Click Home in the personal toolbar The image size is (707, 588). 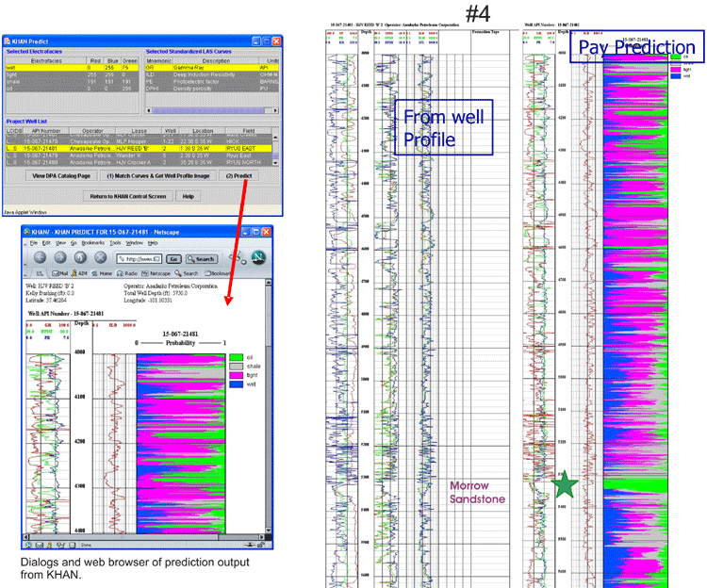tap(102, 273)
